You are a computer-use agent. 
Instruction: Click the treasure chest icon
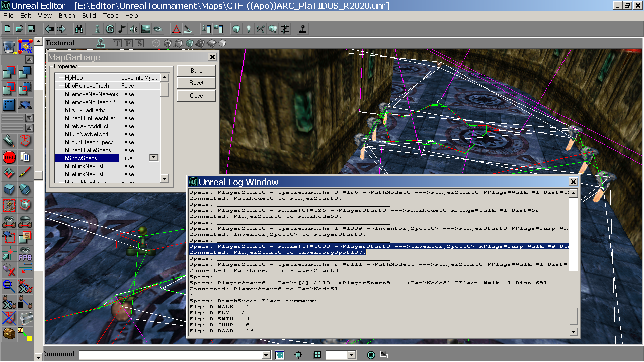[9, 334]
